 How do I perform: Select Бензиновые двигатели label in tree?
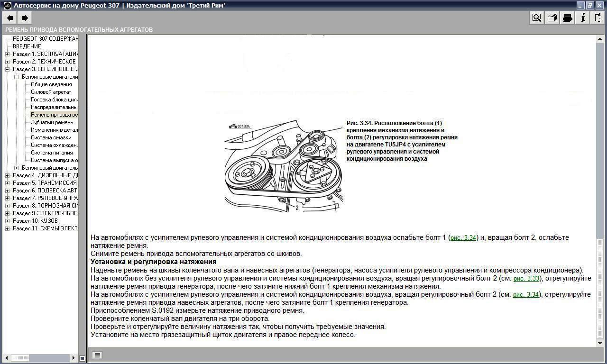point(50,77)
